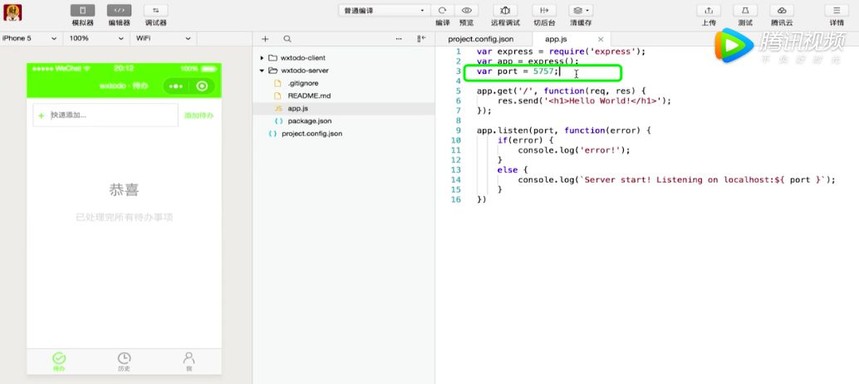Image resolution: width=859 pixels, height=384 pixels.
Task: Click the mini program three-dot menu capsule button
Action: click(176, 86)
